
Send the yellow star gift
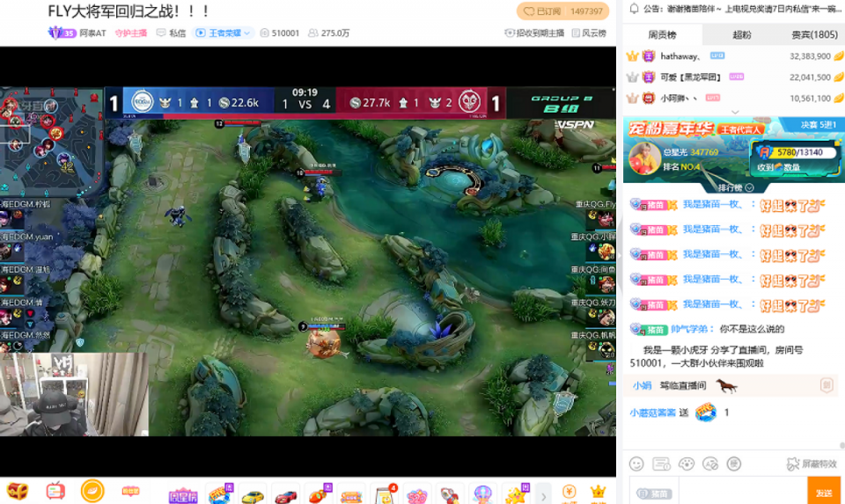(516, 493)
